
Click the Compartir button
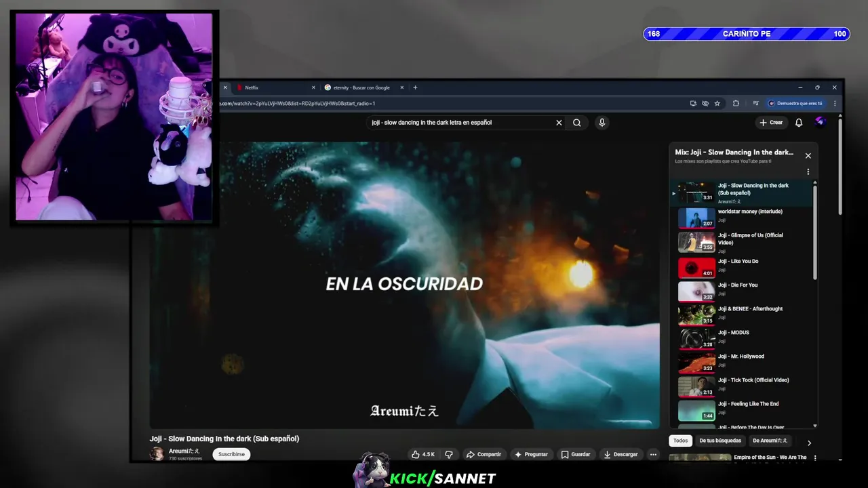(484, 454)
